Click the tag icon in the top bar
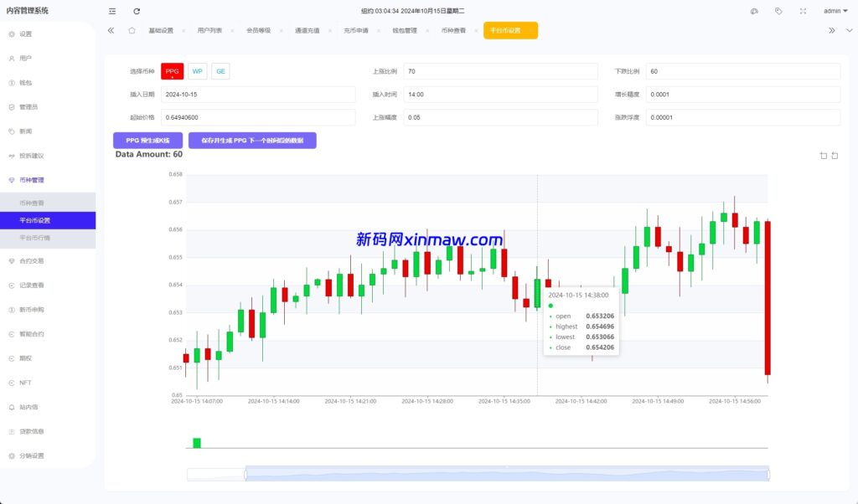The height and width of the screenshot is (504, 858). tap(778, 11)
